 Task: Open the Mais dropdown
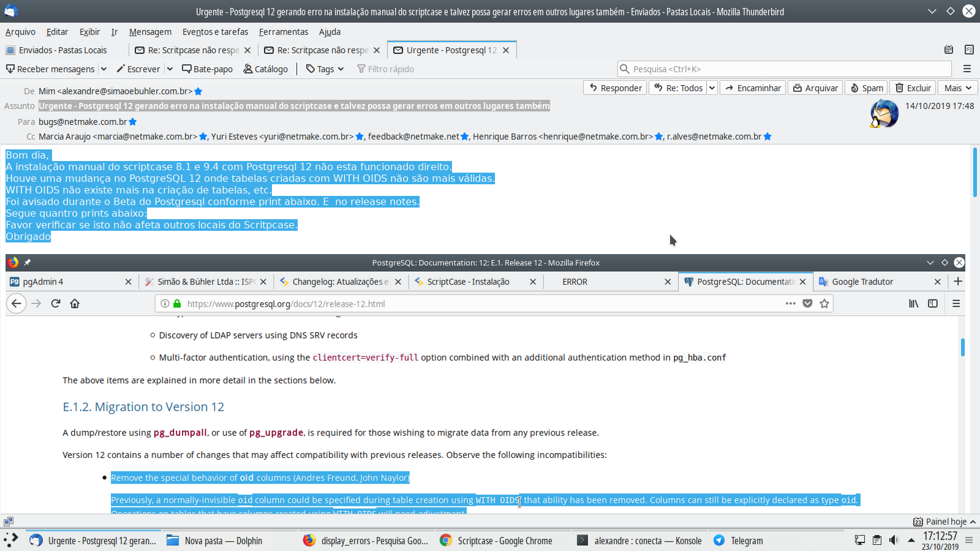click(x=958, y=88)
